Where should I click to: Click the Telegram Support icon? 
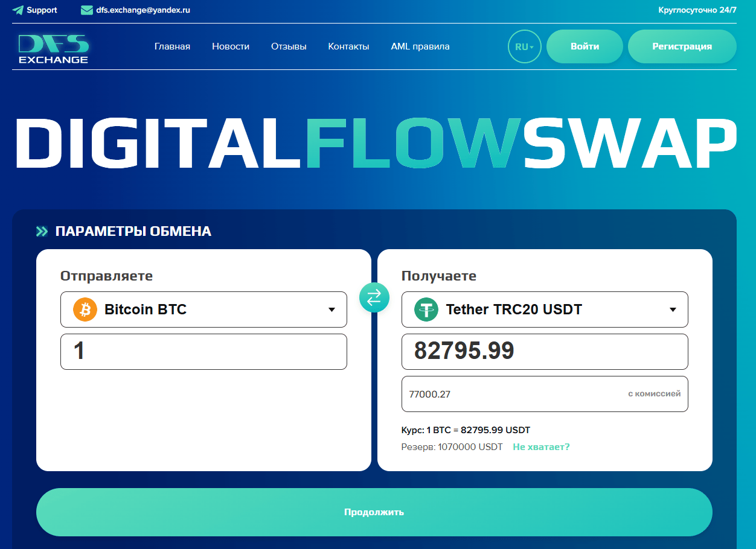click(18, 10)
